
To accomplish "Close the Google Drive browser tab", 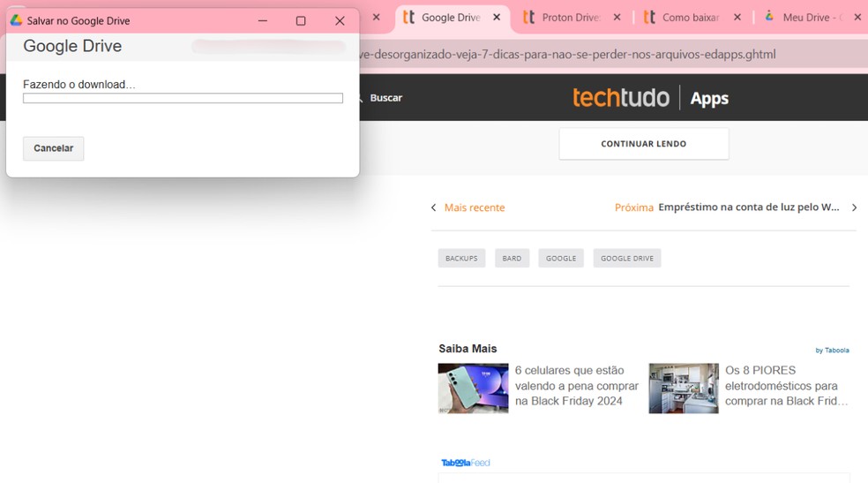I will [497, 17].
